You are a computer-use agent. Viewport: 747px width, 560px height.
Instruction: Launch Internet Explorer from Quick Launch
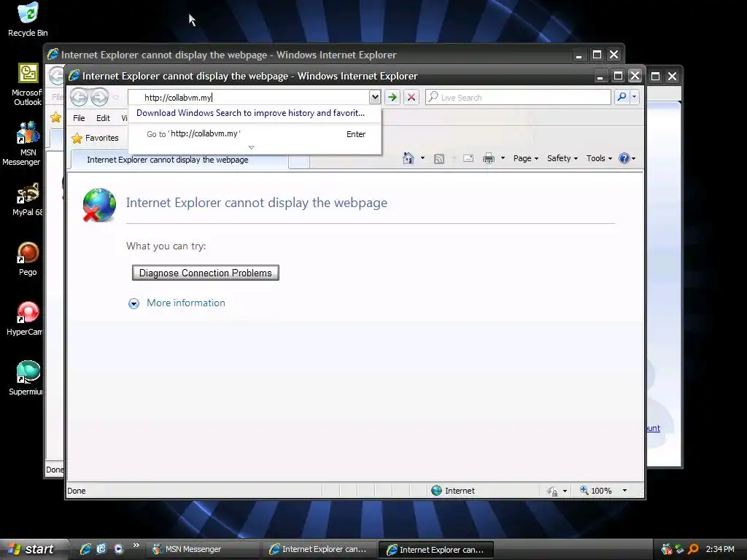point(85,549)
